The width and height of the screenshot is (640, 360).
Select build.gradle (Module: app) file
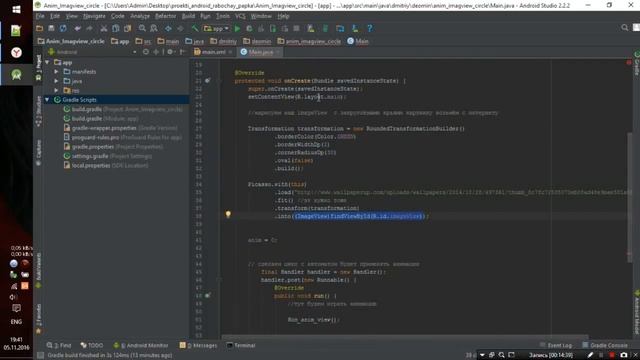101,119
